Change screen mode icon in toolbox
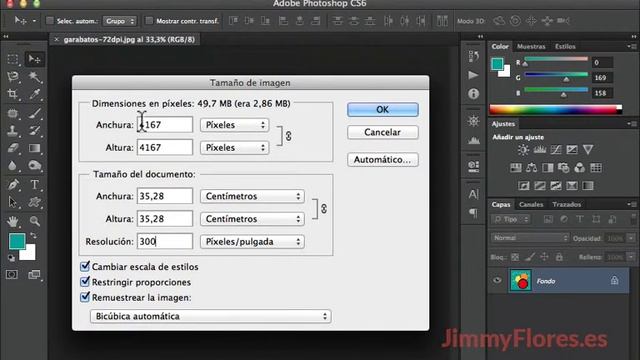 click(34, 274)
